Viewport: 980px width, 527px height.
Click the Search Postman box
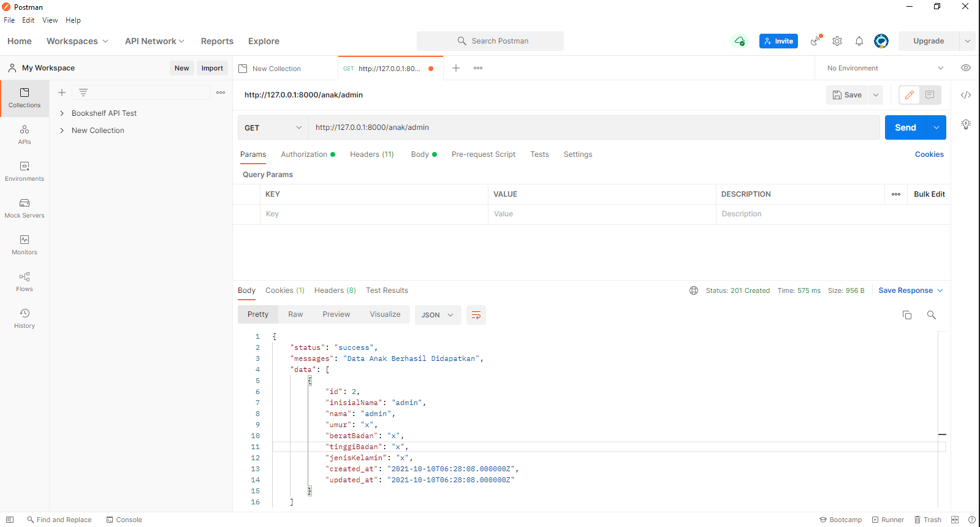tap(490, 41)
